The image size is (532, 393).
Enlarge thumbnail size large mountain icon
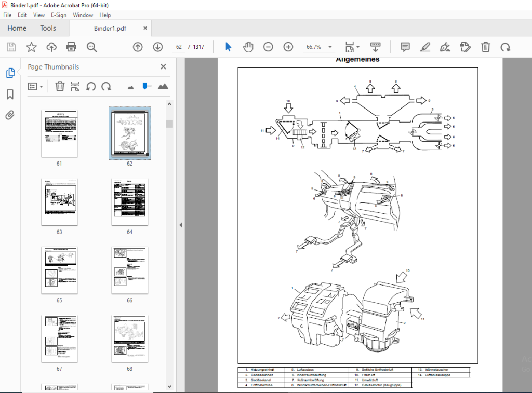point(163,86)
